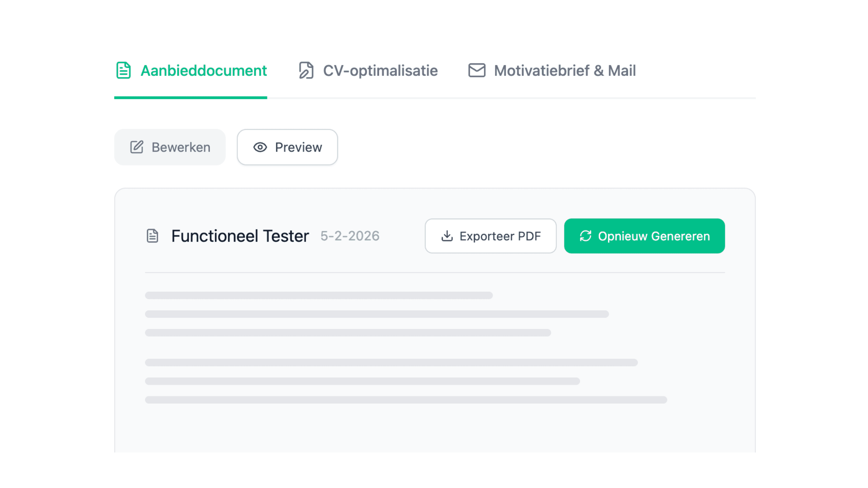The width and height of the screenshot is (868, 488).
Task: Click the date 5-2-2026
Action: coord(350,236)
